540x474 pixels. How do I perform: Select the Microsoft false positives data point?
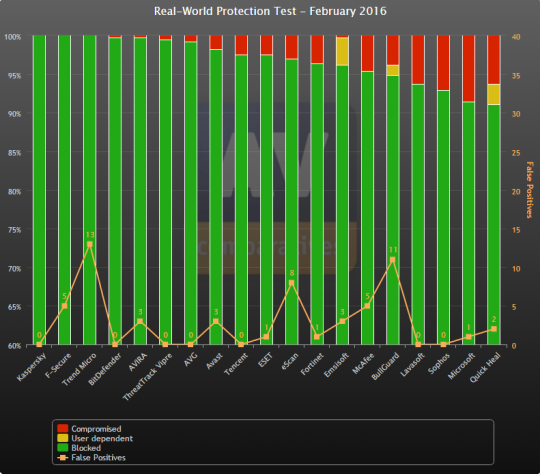tap(468, 337)
